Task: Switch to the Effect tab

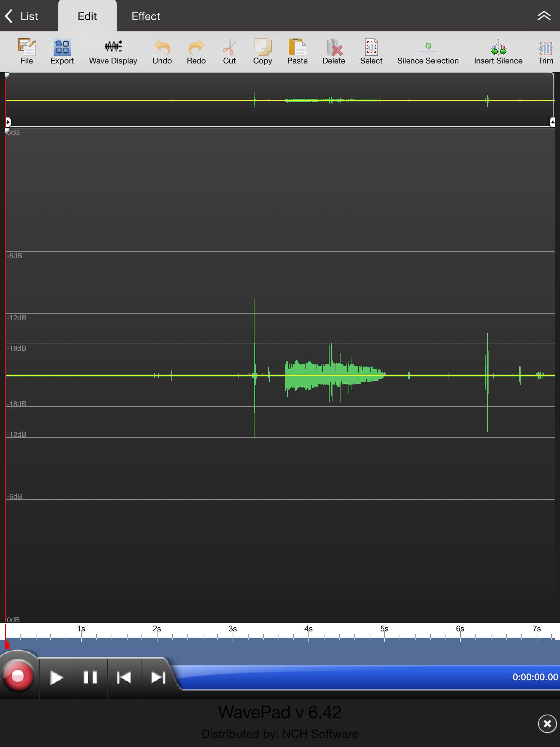Action: click(x=145, y=16)
